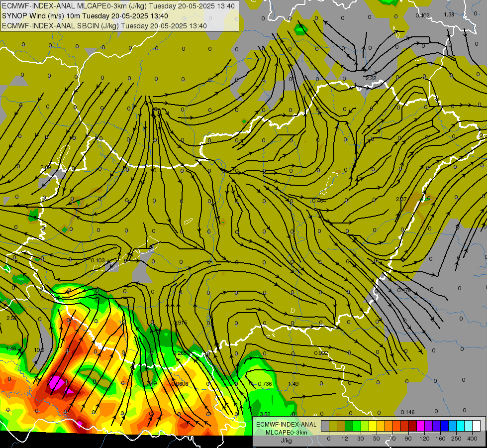Click legend scale value '70'
Viewport: 487px width, 448px height.
tap(392, 439)
